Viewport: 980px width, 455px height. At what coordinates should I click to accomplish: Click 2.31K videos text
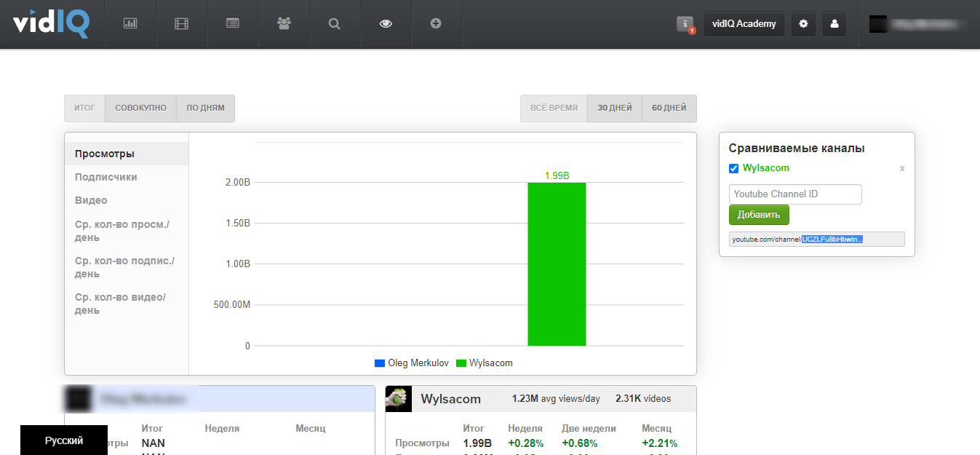(643, 399)
